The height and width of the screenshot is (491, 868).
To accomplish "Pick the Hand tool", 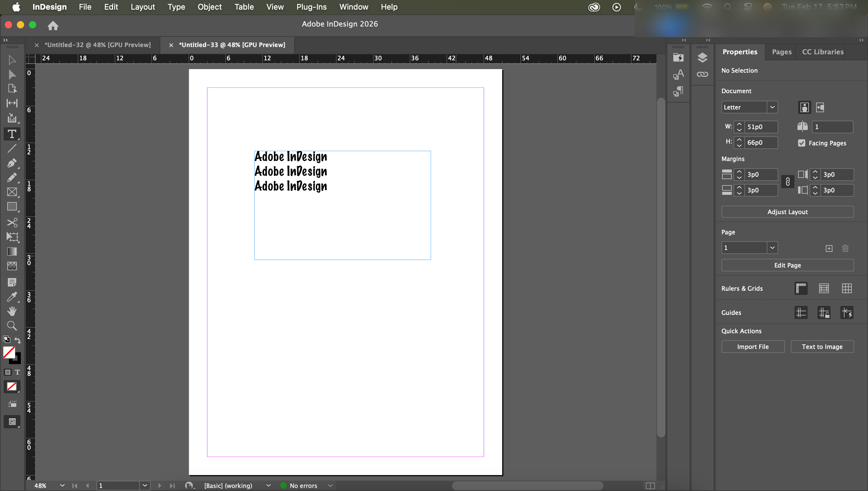I will tap(12, 311).
